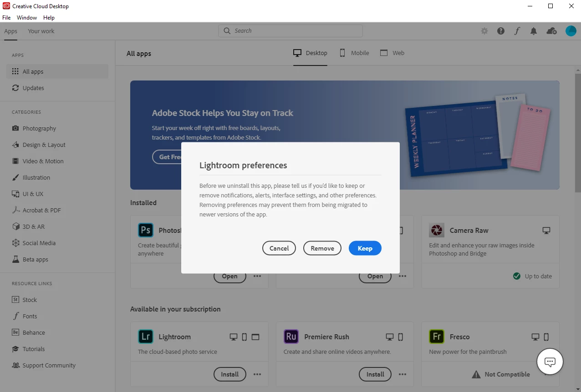Open Acrobat & PDF category
The image size is (581, 392).
coord(57,210)
